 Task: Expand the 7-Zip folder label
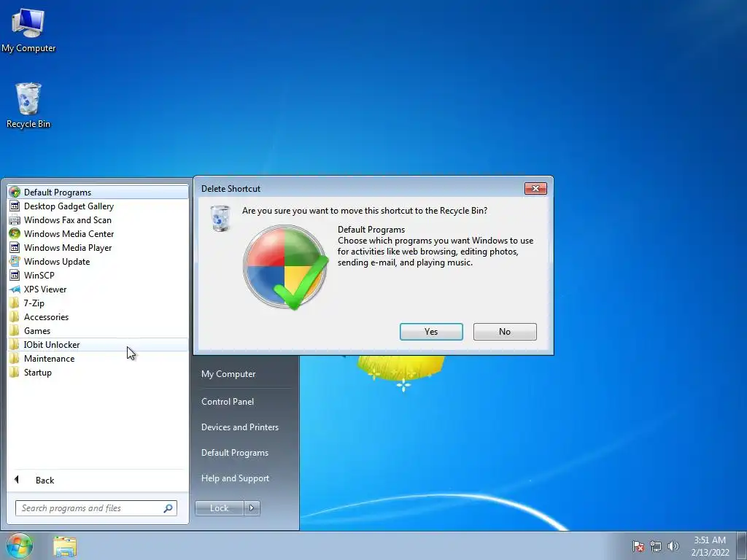tap(34, 303)
